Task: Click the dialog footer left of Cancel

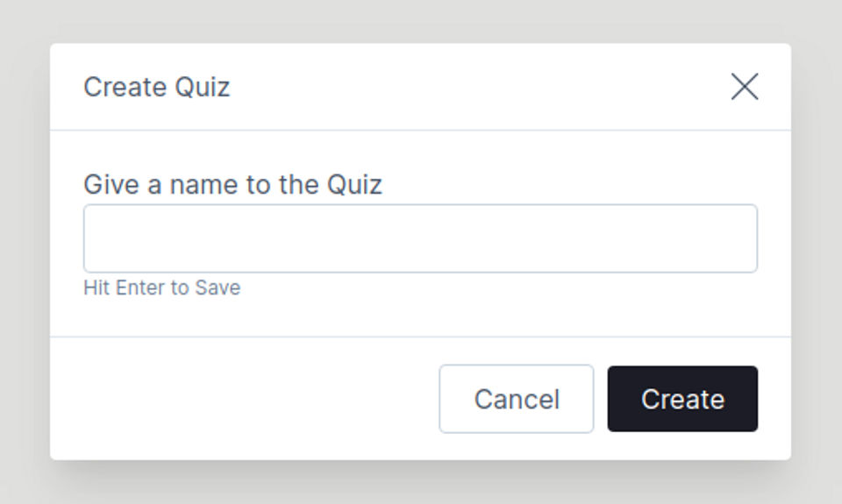Action: click(x=246, y=399)
